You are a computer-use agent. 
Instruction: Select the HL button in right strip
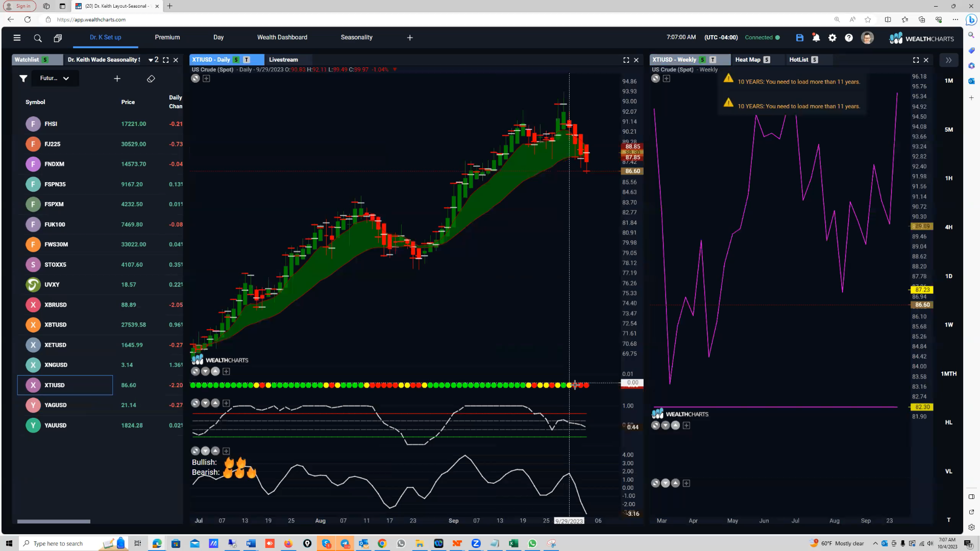point(949,422)
